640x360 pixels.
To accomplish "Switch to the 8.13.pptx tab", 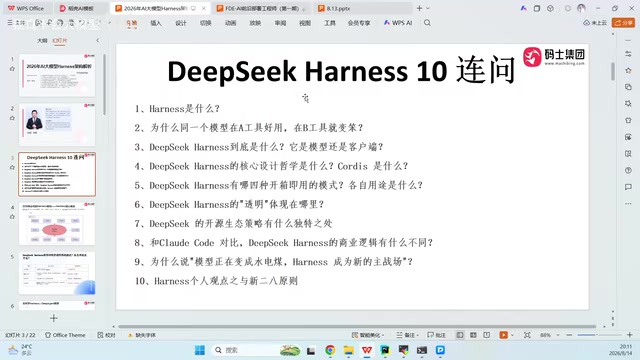I will (335, 8).
